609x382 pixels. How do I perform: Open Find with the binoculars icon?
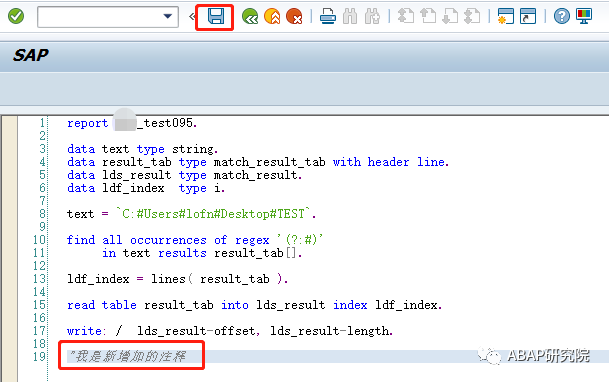point(350,17)
